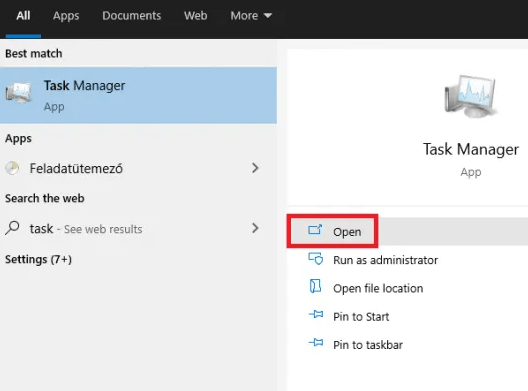
Task: Choose Run as administrator
Action: pos(386,260)
